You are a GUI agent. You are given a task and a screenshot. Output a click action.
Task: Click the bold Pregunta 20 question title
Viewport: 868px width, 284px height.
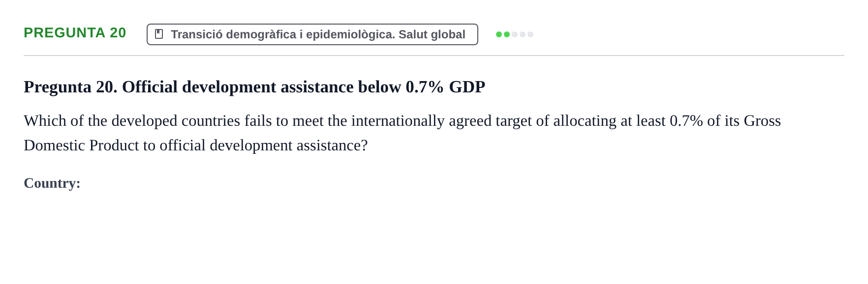tap(254, 87)
